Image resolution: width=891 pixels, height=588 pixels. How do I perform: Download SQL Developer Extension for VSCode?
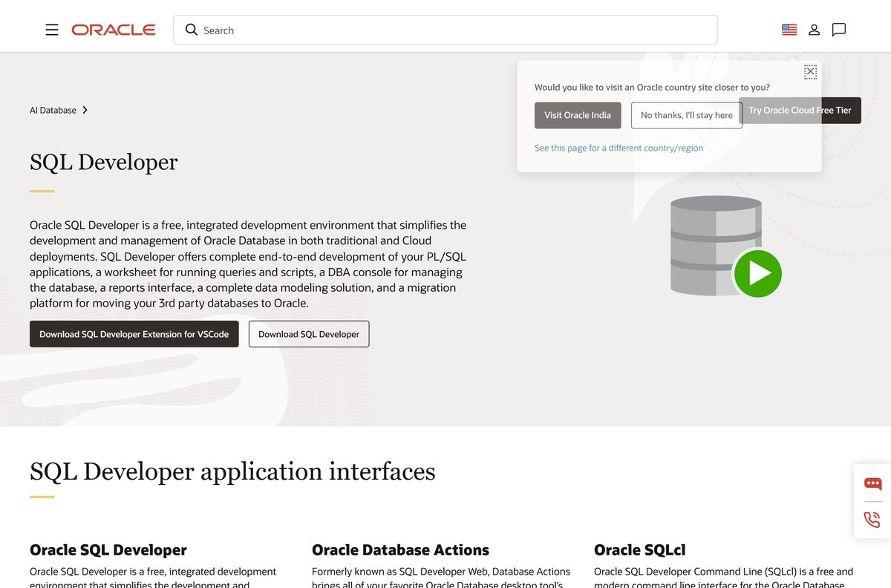pos(134,334)
